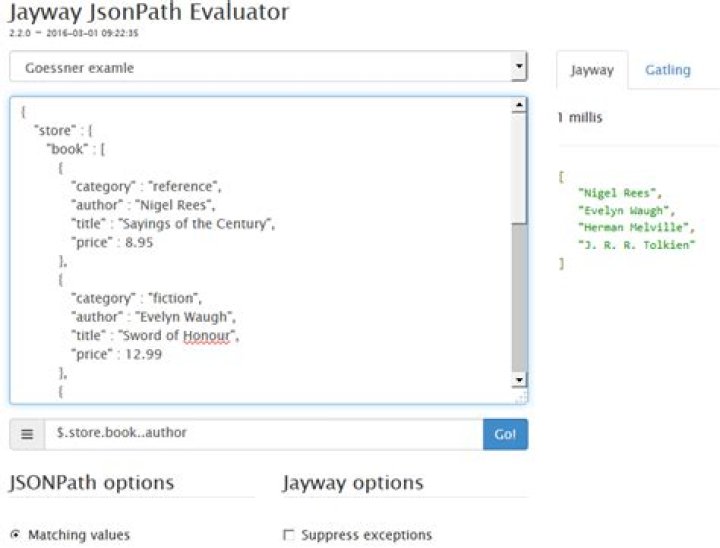Click the "title" : "Sayings of the Century" line
The width and height of the screenshot is (720, 548).
coord(173,224)
